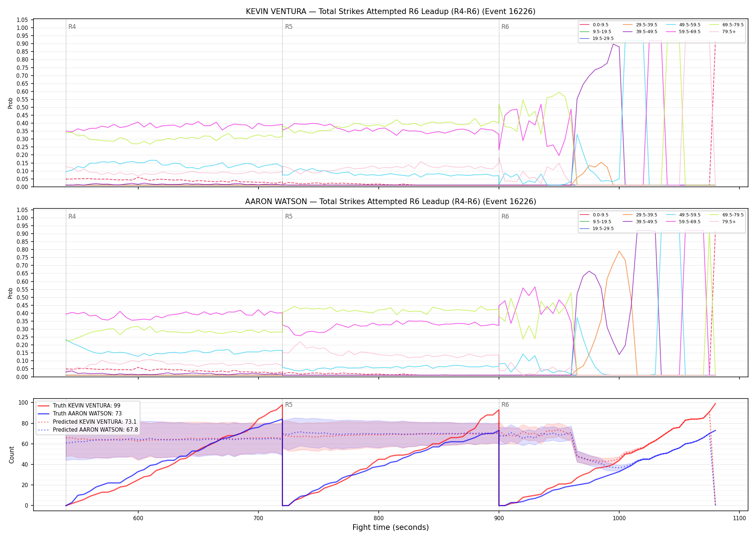
Task: Click the 20 tick on the Count axis
Action: pyautogui.click(x=25, y=485)
